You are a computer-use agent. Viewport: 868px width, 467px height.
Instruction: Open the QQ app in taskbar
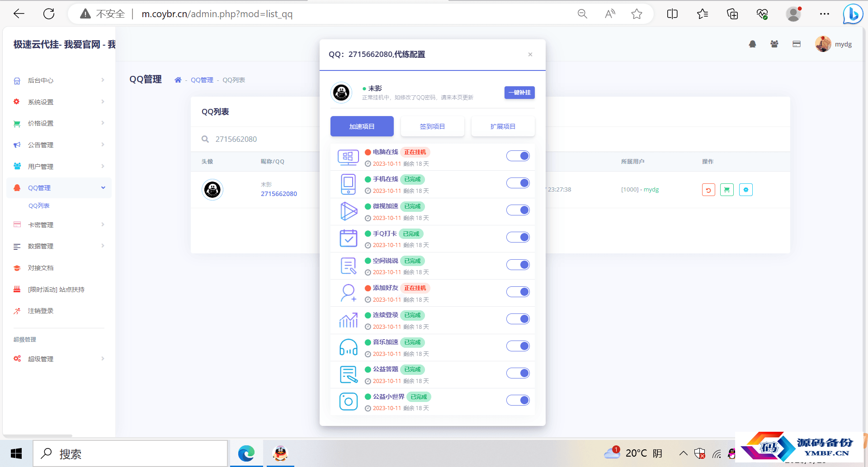[280, 453]
